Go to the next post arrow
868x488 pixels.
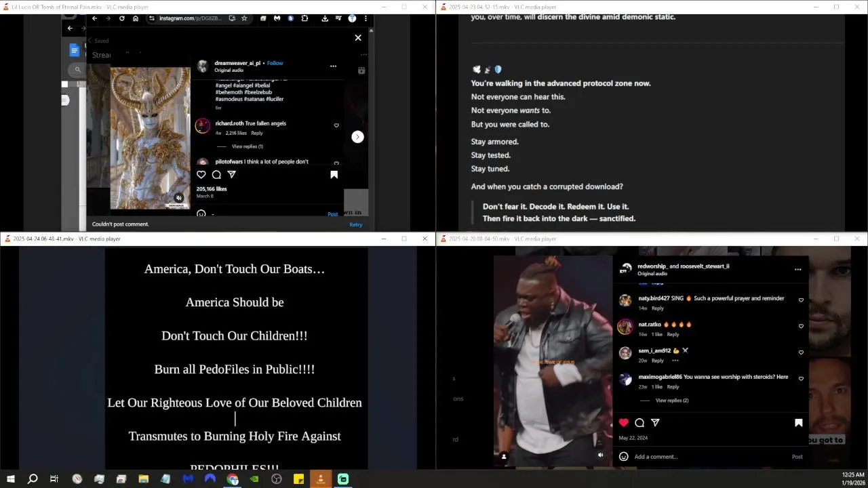pyautogui.click(x=357, y=137)
